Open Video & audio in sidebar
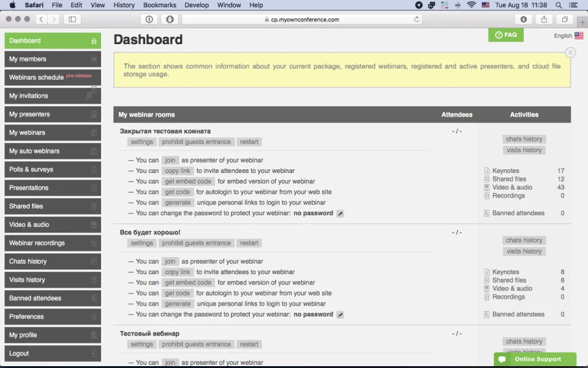This screenshot has width=588, height=368. (x=53, y=224)
